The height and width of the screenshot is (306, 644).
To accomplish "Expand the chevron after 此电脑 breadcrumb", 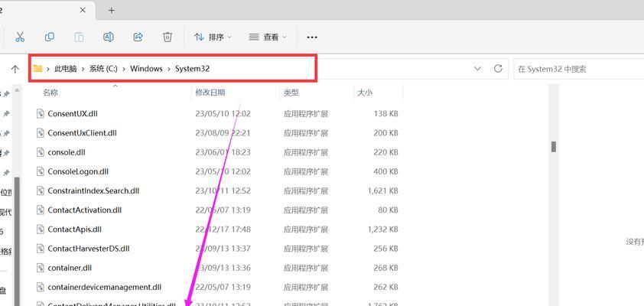I will click(83, 69).
